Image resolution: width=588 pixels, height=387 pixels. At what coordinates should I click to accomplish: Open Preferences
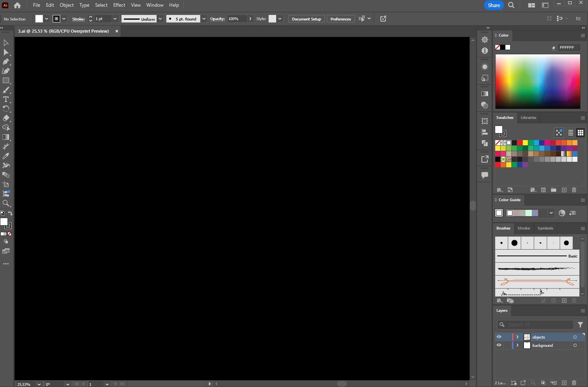coord(341,19)
